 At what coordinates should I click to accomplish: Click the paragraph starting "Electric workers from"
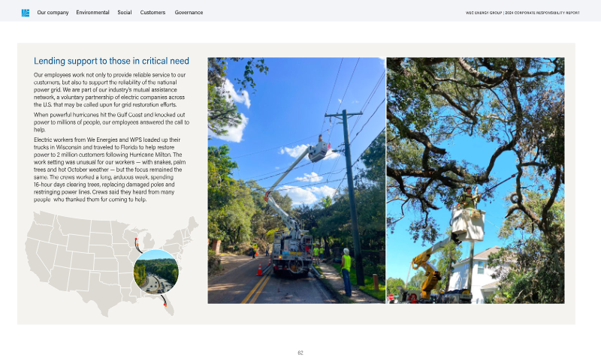point(108,170)
